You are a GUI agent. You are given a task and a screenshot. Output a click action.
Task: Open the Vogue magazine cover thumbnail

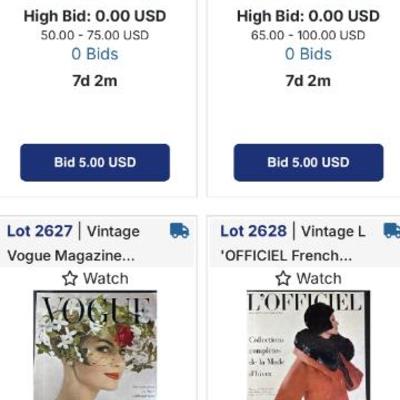point(95,345)
